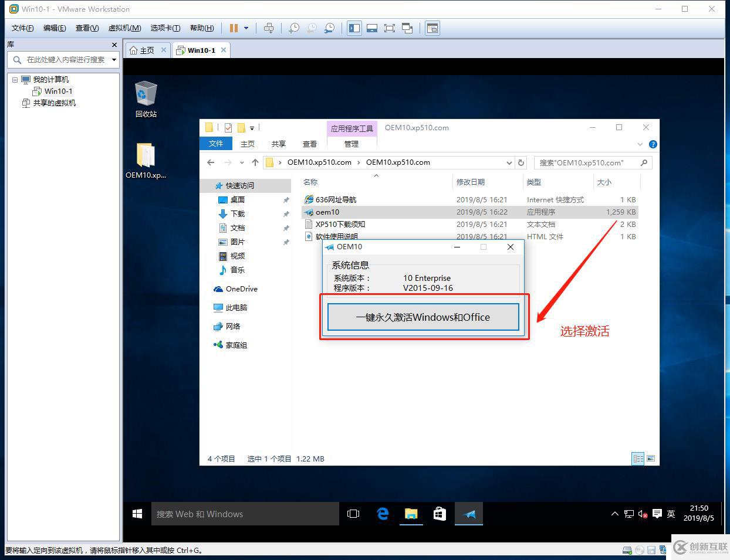Select the oem10 file in the list

(x=327, y=212)
